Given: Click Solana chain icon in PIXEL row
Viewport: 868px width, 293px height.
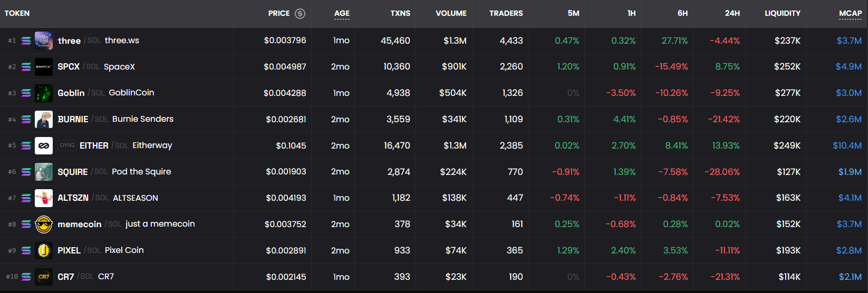Looking at the screenshot, I should (26, 251).
